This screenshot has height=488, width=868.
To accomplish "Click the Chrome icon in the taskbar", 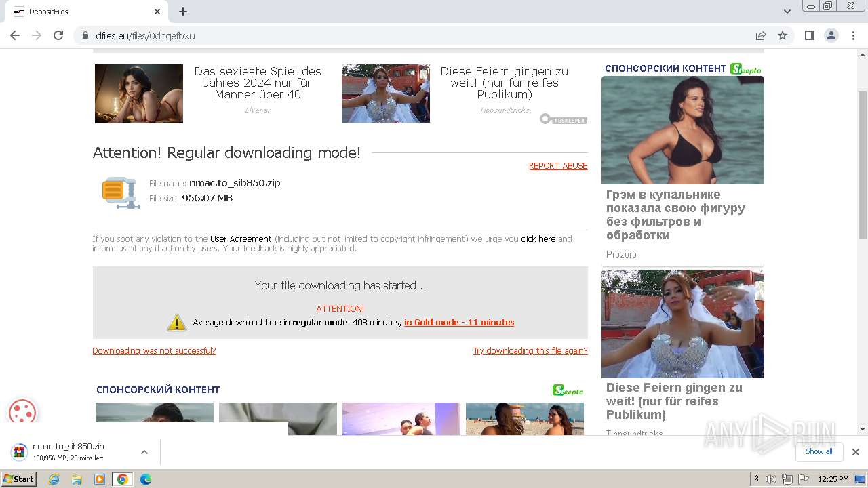I will point(123,479).
